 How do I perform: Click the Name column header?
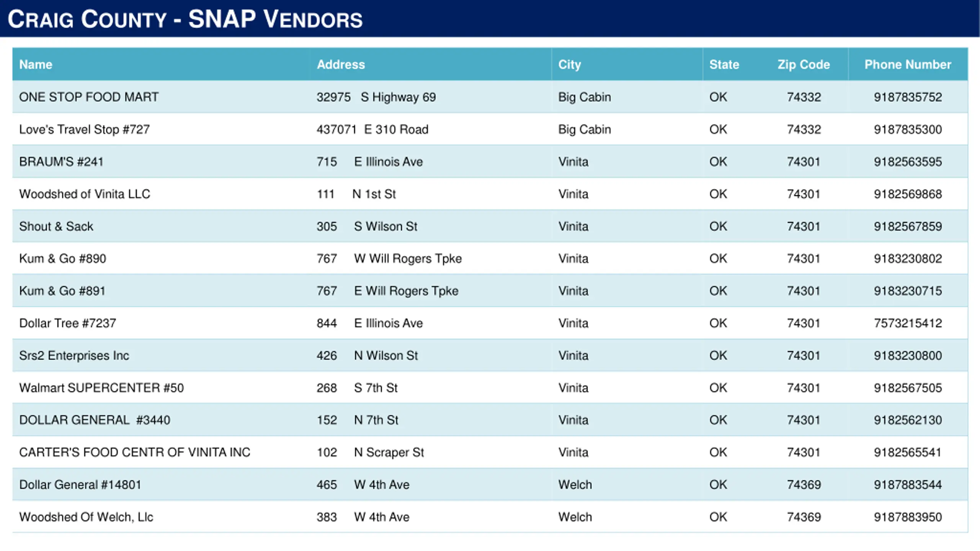click(36, 64)
